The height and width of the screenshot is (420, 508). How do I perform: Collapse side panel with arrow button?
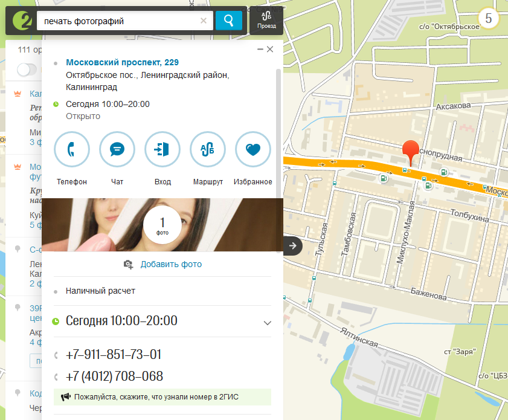pyautogui.click(x=292, y=245)
